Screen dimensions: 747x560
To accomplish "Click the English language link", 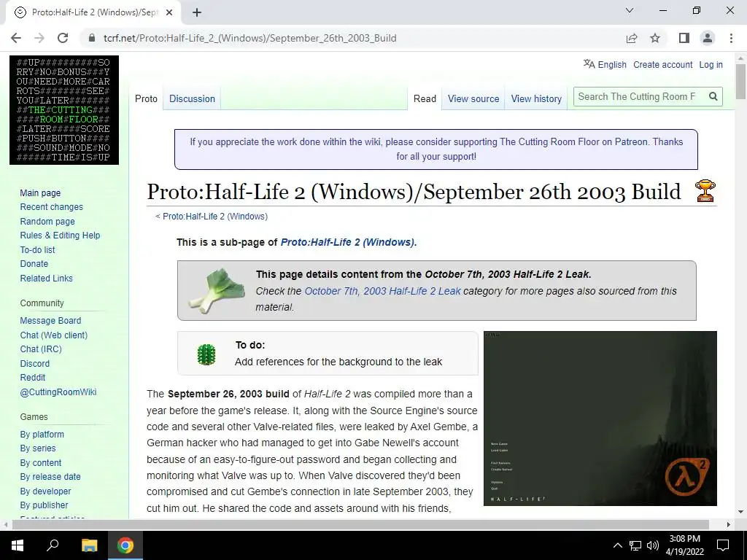I will tap(612, 65).
